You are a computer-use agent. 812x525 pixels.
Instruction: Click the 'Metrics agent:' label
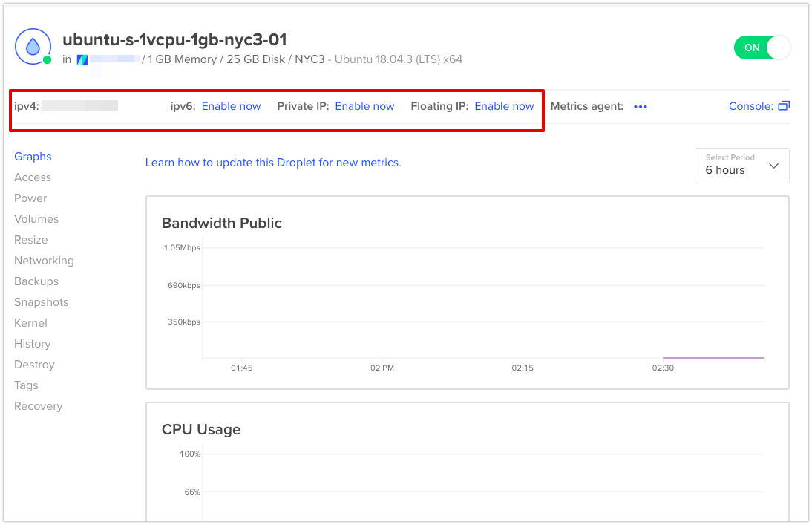[586, 106]
